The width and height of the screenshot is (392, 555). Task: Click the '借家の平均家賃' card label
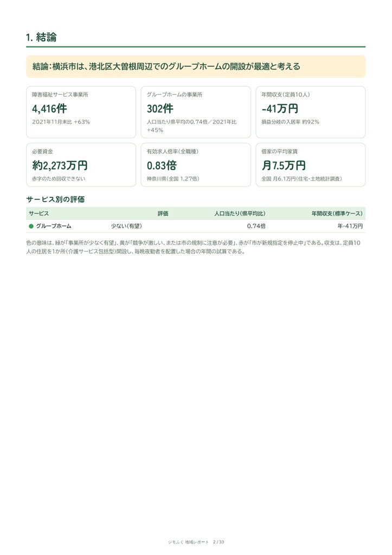click(x=279, y=152)
